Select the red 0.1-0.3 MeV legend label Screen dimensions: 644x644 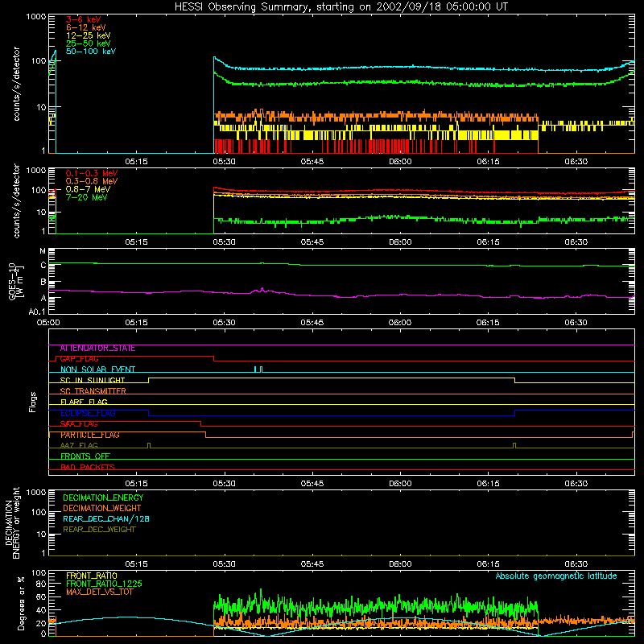[x=92, y=173]
